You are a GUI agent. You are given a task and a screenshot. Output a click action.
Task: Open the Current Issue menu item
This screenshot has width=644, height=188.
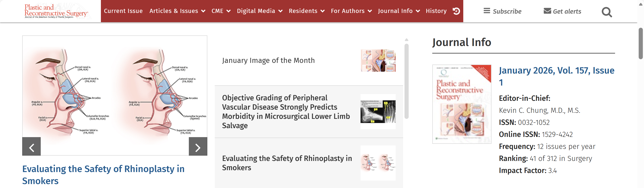[123, 11]
